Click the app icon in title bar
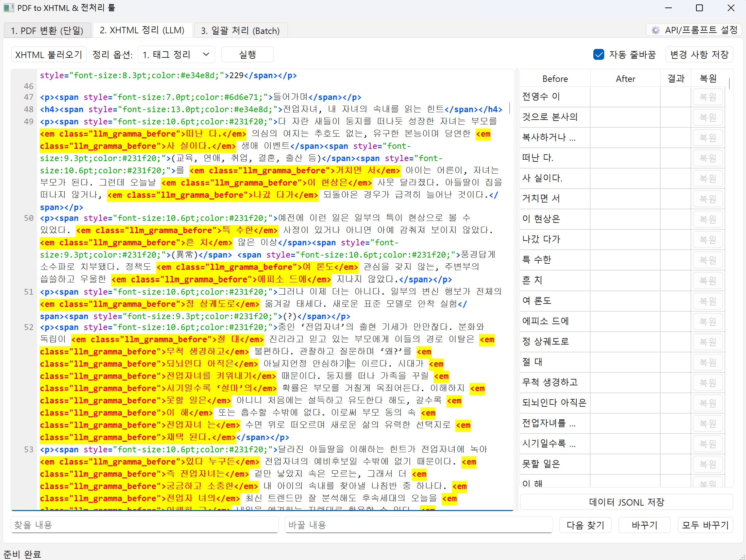 (9, 7)
